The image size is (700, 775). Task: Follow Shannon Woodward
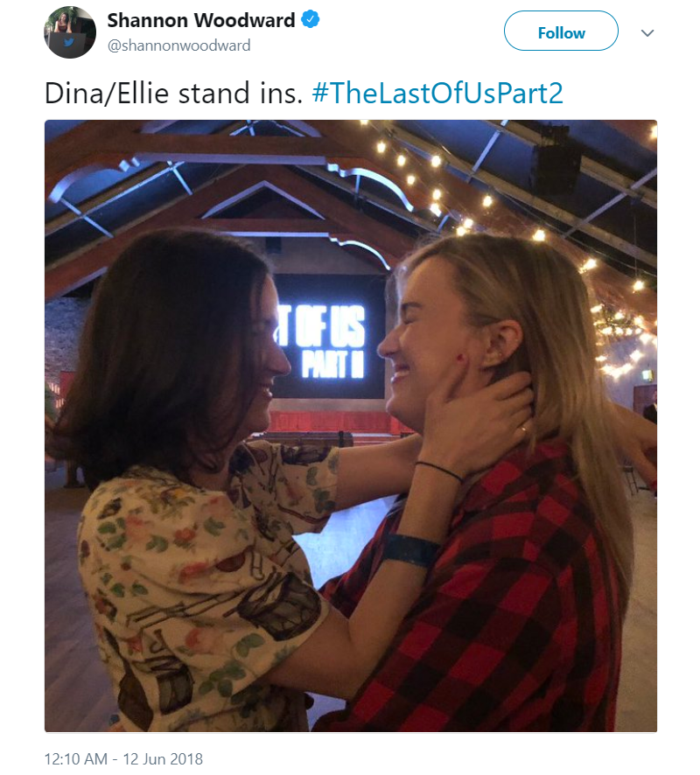tap(561, 31)
